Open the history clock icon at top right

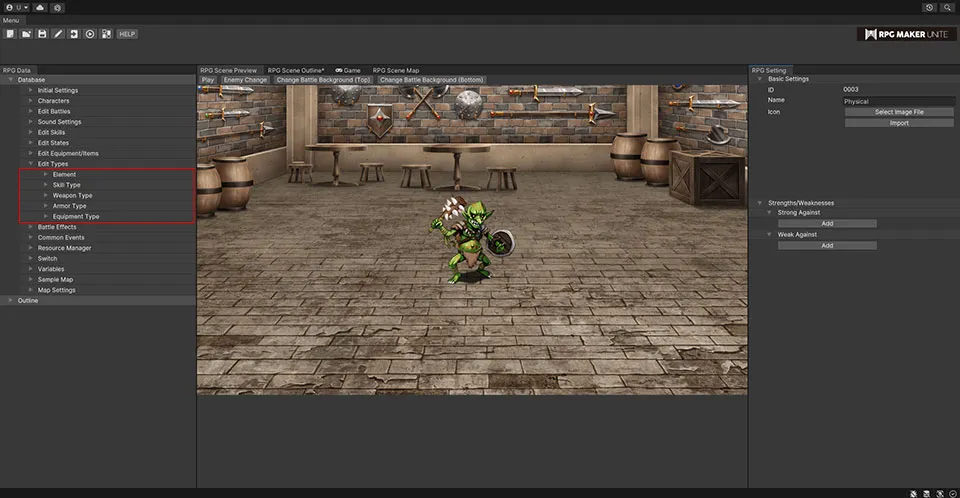pos(930,7)
